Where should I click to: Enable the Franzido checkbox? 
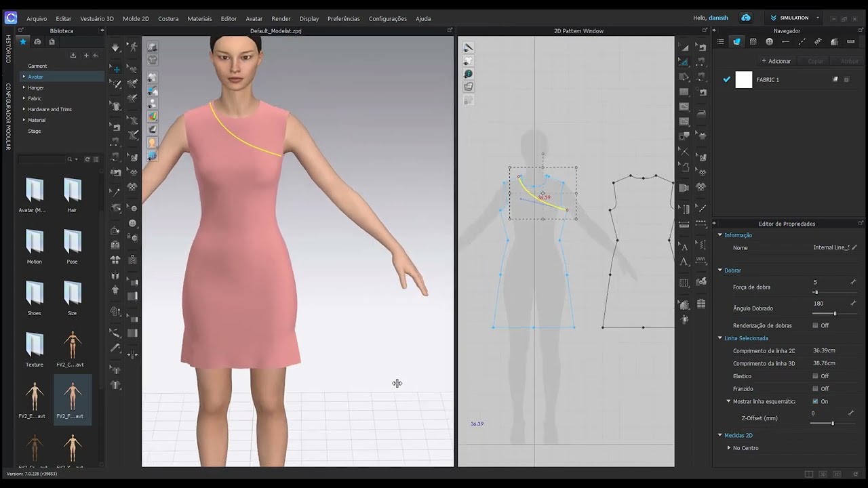pyautogui.click(x=815, y=389)
